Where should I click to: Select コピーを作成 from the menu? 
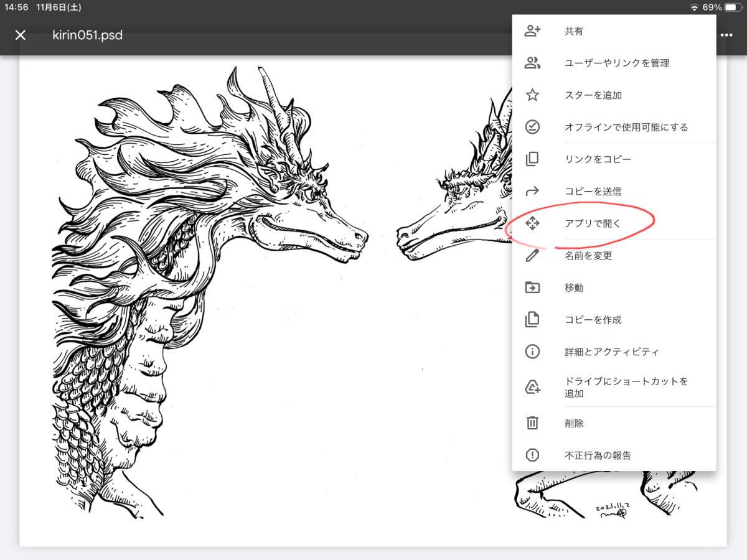pos(593,320)
